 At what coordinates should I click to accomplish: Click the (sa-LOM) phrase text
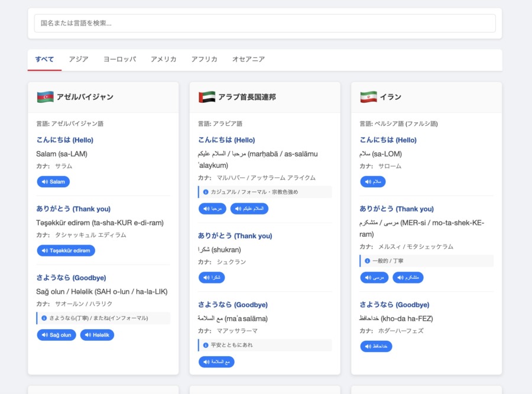381,154
